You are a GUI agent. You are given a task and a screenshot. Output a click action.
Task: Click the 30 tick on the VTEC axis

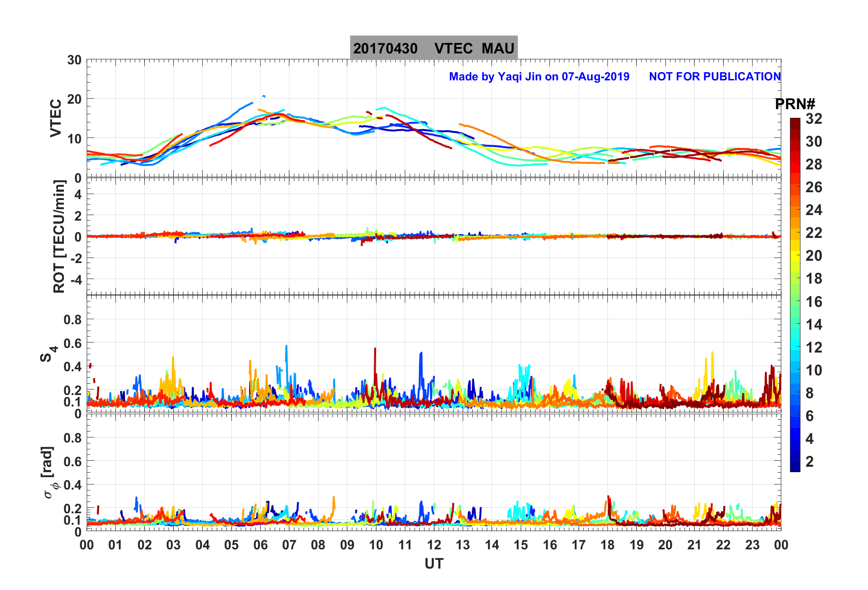pos(74,60)
